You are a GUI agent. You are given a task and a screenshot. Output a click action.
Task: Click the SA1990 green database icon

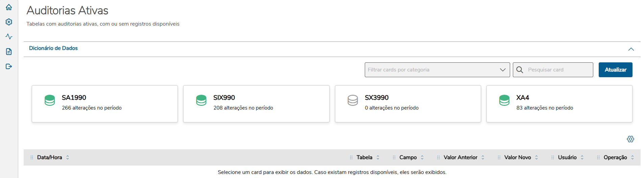[50, 100]
